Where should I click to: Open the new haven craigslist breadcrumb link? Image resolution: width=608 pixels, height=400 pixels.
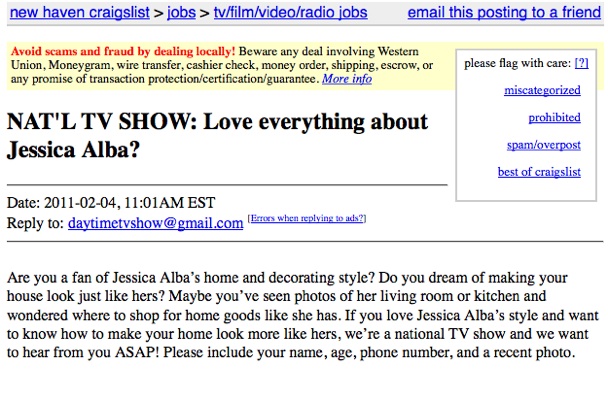click(x=78, y=13)
